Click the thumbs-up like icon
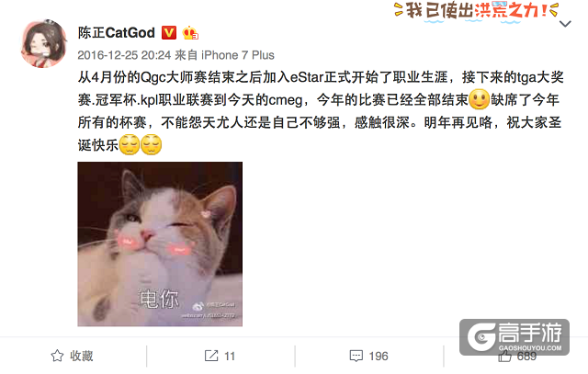The height and width of the screenshot is (374, 588). tap(504, 356)
